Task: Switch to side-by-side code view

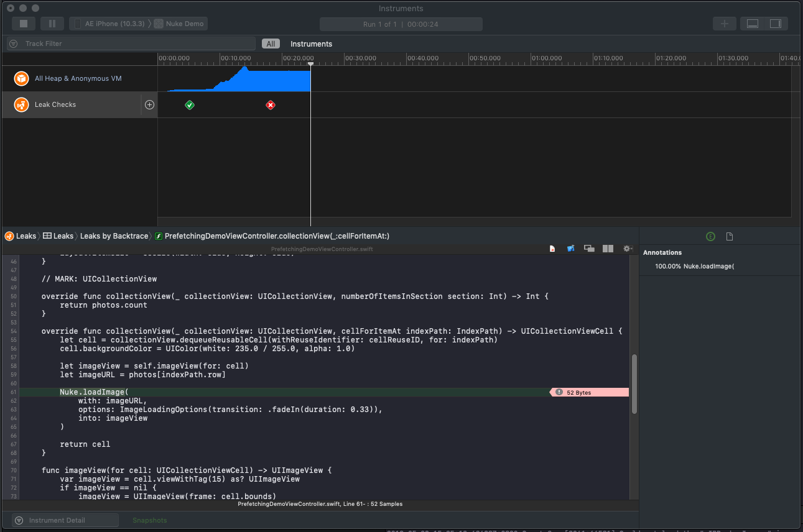Action: click(608, 248)
